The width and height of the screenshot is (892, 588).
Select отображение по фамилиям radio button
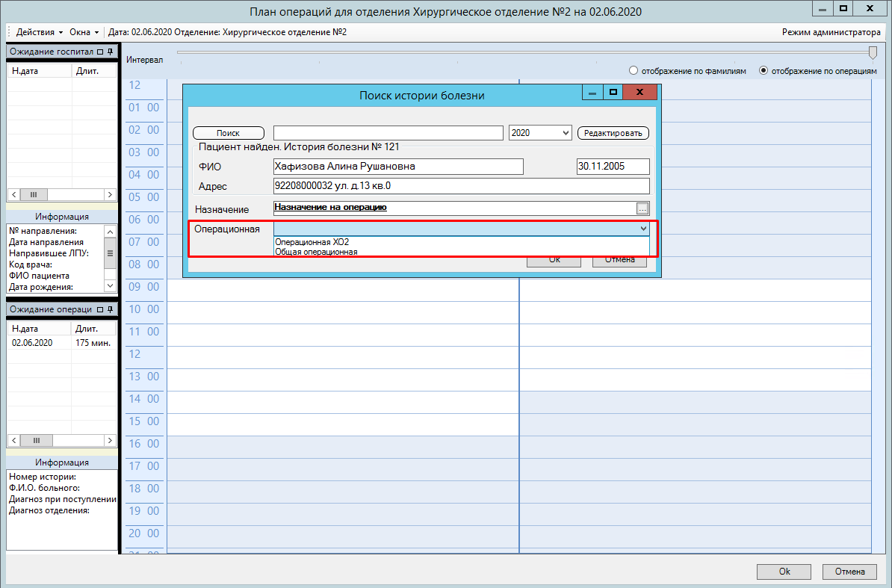[x=634, y=70]
